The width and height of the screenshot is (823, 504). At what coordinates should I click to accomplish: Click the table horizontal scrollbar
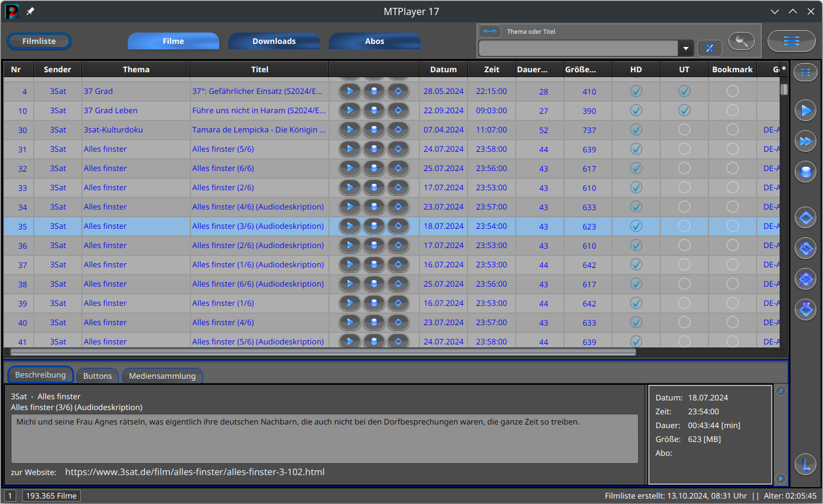coord(323,352)
